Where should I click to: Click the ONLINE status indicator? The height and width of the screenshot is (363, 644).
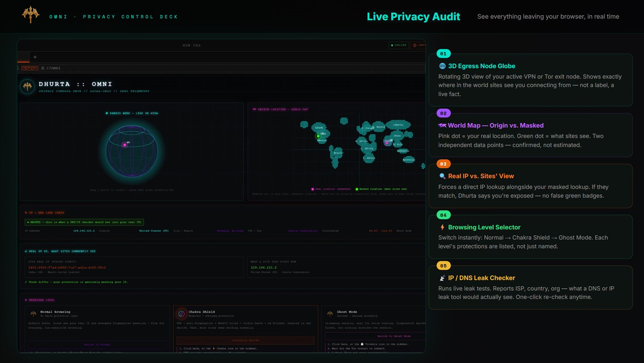point(398,45)
